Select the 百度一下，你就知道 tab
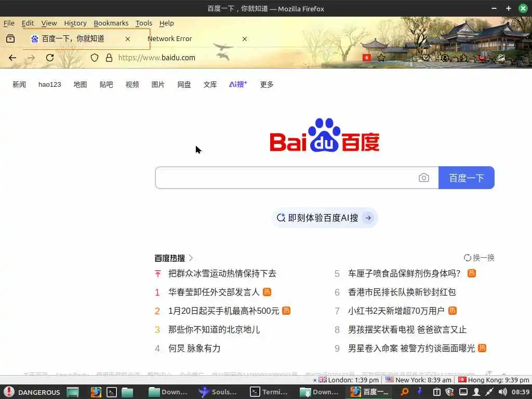Screen dimensions: 532x399 point(86,39)
